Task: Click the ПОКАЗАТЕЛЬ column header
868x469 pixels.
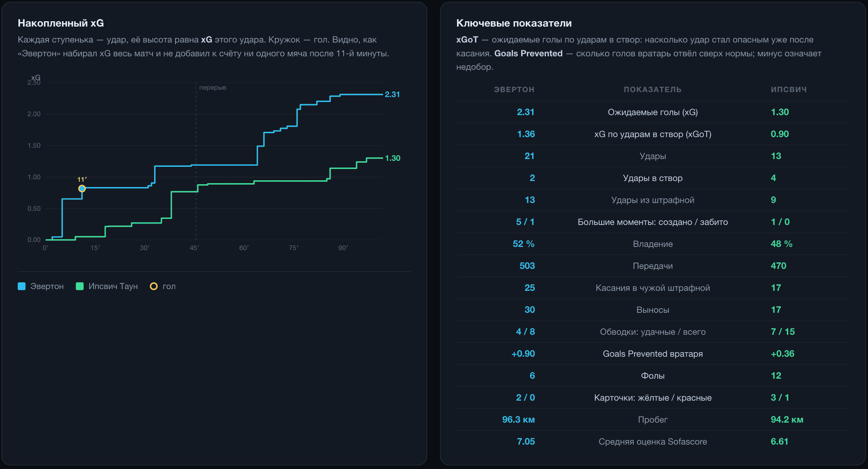Action: coord(653,90)
